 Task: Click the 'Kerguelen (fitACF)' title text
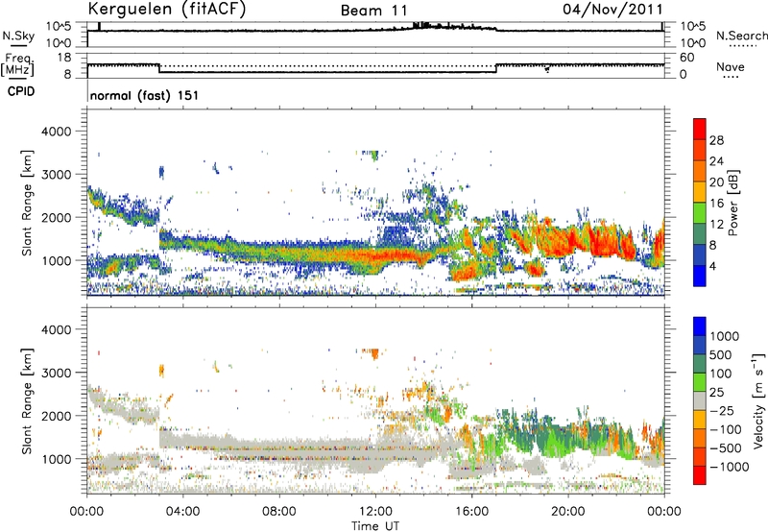click(x=166, y=10)
